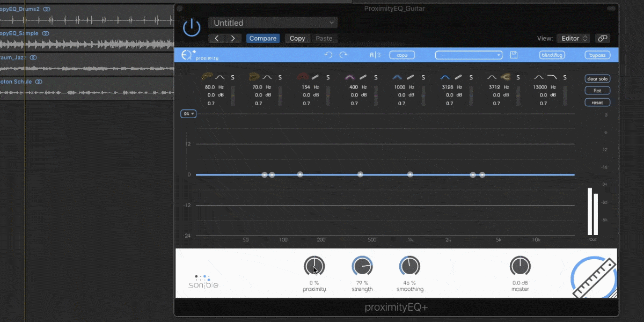
Task: Click the flat button to reset the curve
Action: click(x=597, y=90)
